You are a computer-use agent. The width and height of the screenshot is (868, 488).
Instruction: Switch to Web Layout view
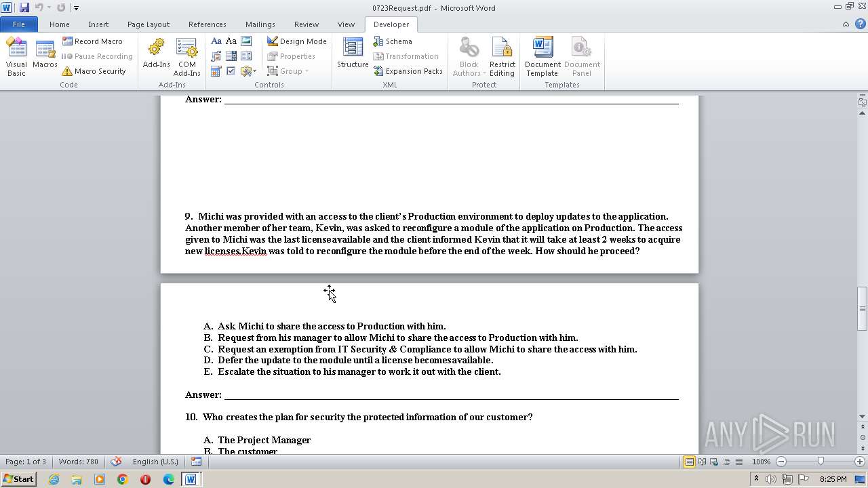click(714, 462)
